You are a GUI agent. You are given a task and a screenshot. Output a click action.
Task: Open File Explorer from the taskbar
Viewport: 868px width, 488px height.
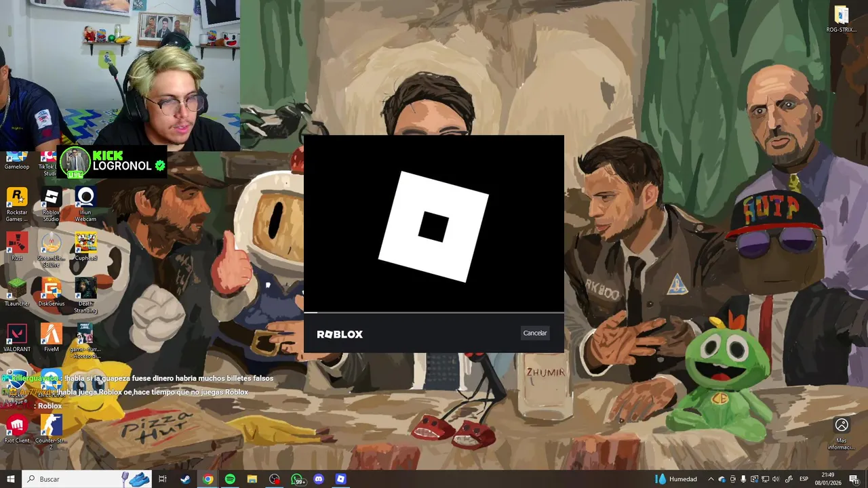[x=252, y=479]
